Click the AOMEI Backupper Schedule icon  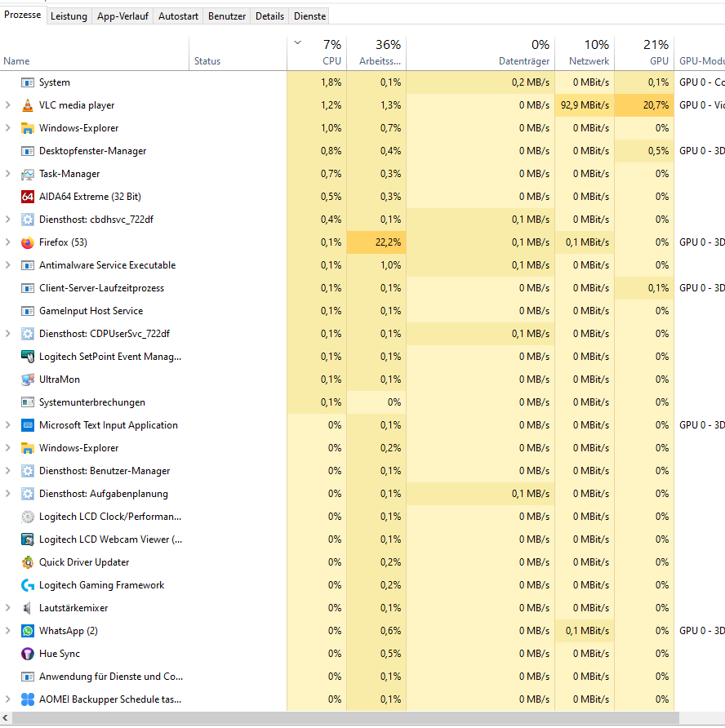[28, 699]
